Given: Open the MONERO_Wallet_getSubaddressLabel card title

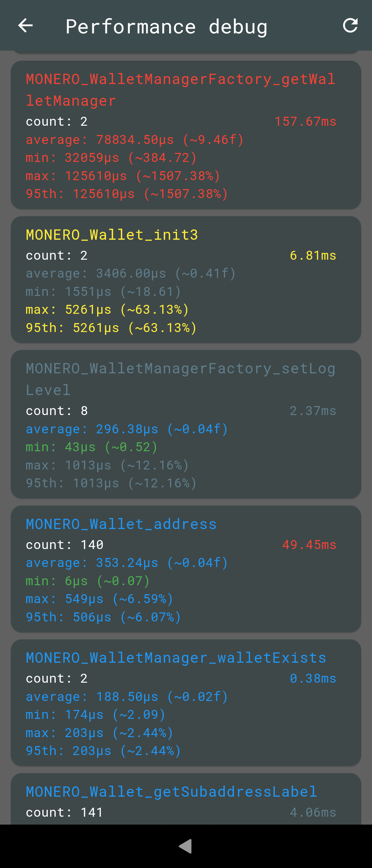Looking at the screenshot, I should tap(172, 792).
